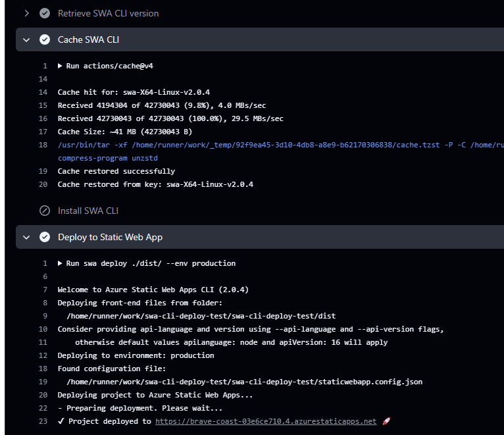The width and height of the screenshot is (504, 435).
Task: Click the Install SWA CLI step title
Action: 88,211
